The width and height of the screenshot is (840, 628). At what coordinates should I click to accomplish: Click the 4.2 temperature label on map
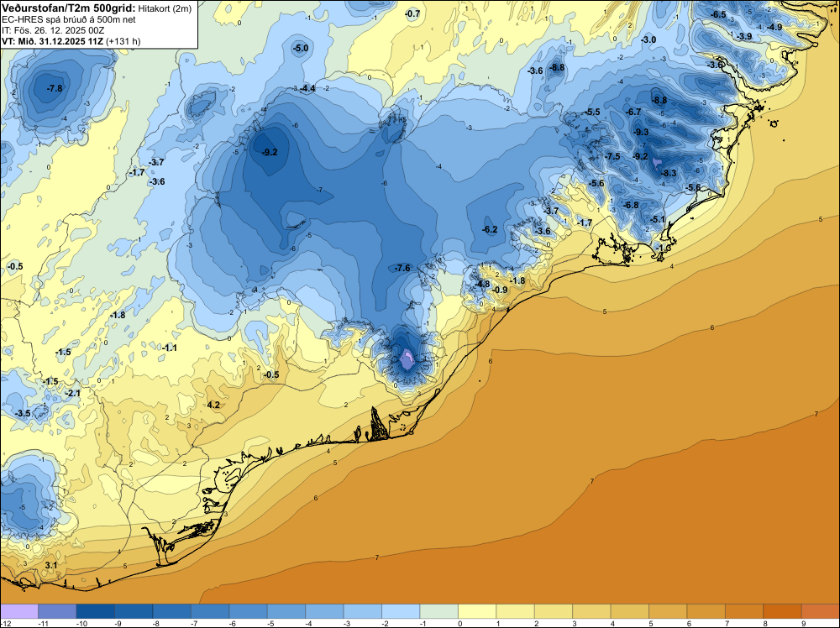213,405
